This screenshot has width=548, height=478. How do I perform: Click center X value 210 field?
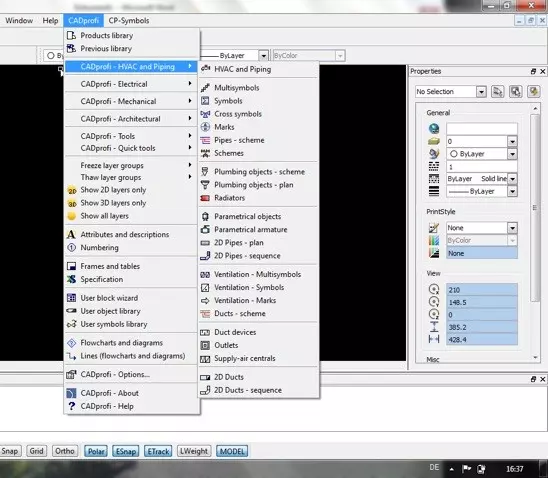pos(482,290)
